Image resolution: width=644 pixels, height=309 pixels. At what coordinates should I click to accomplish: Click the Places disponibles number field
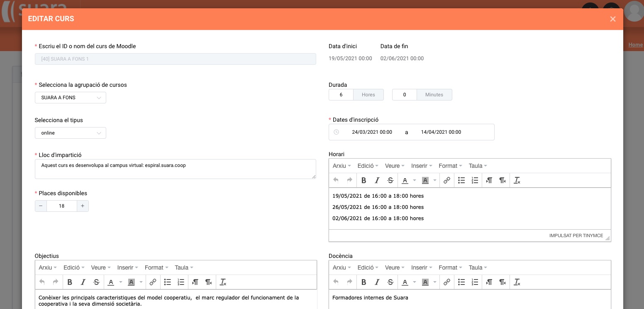pos(62,206)
